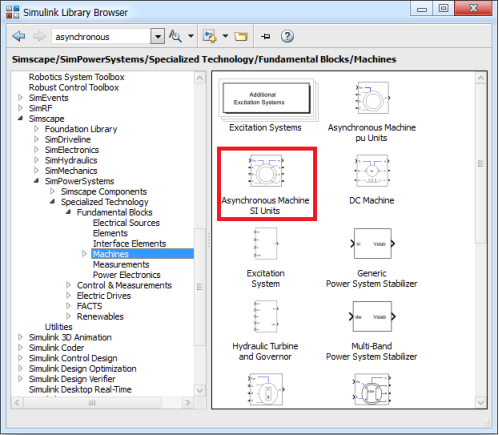This screenshot has height=435, width=499.
Task: Expand the SimEvents tree node
Action: tap(20, 98)
